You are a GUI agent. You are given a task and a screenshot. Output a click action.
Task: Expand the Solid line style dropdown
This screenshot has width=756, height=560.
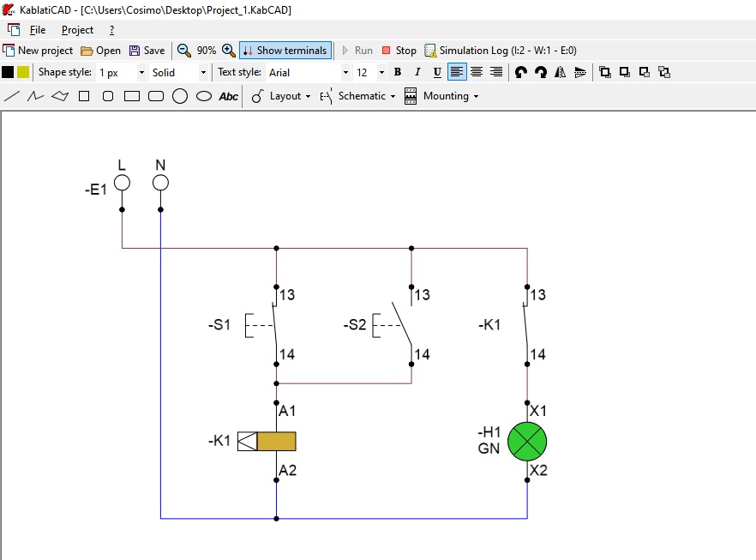click(x=203, y=73)
